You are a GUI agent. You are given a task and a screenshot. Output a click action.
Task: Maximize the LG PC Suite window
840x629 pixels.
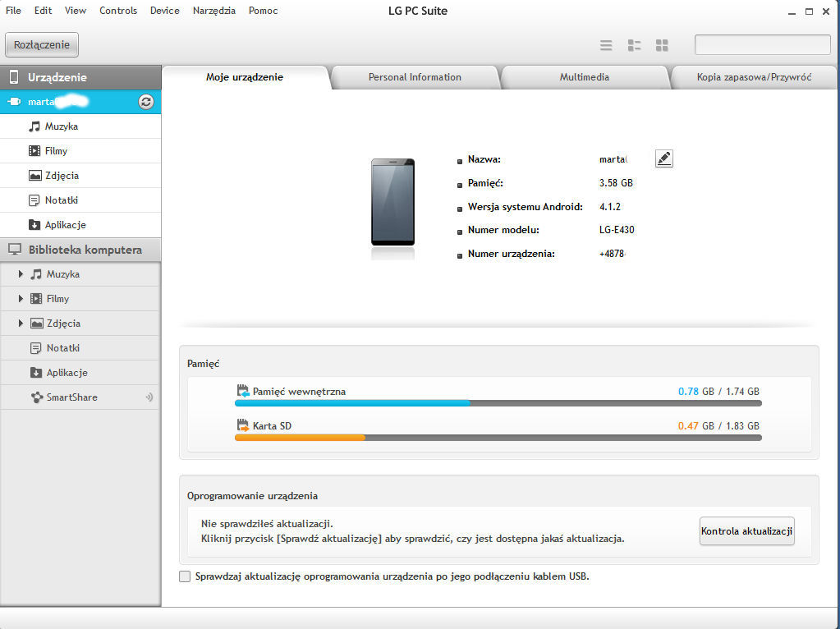coord(809,11)
